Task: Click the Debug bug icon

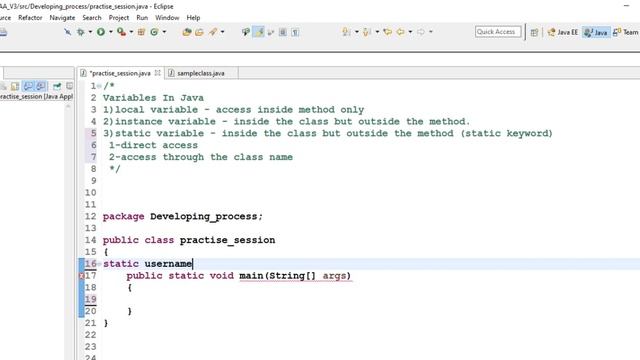Action: click(80, 32)
